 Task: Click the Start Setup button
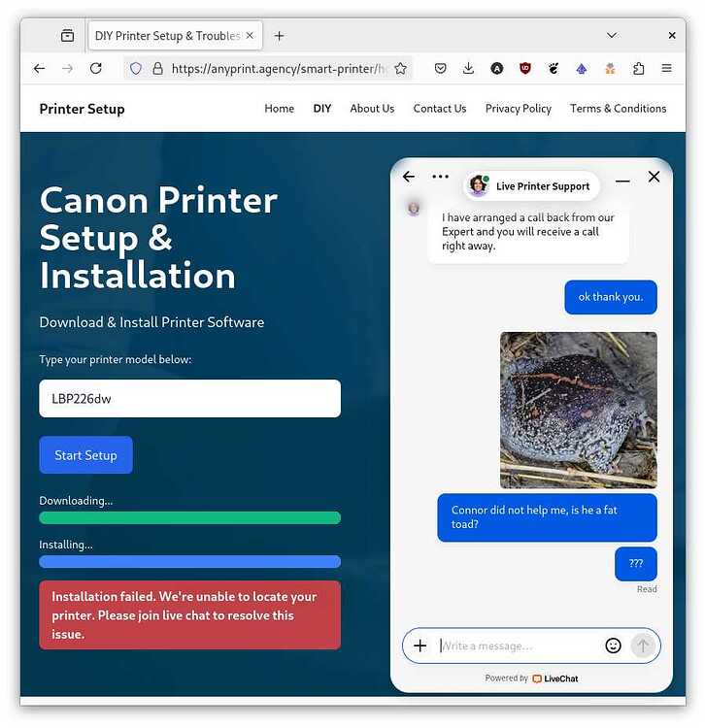85,455
